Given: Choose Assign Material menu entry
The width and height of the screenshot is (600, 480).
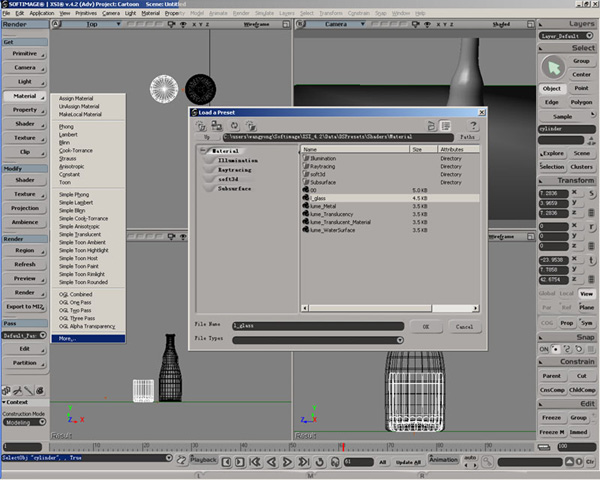Looking at the screenshot, I should pos(76,98).
